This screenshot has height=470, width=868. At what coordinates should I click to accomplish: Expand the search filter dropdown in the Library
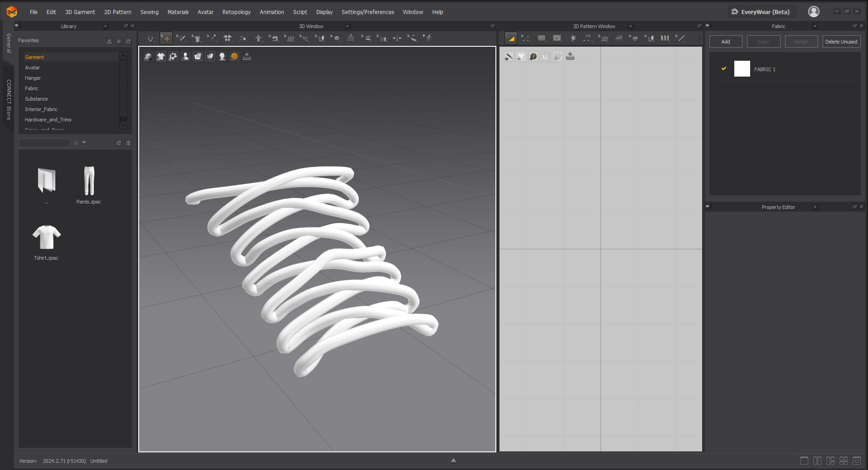[x=84, y=143]
